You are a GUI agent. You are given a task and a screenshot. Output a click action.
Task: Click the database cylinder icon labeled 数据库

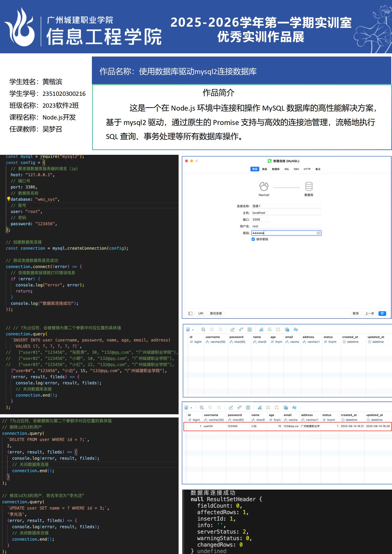click(x=309, y=186)
